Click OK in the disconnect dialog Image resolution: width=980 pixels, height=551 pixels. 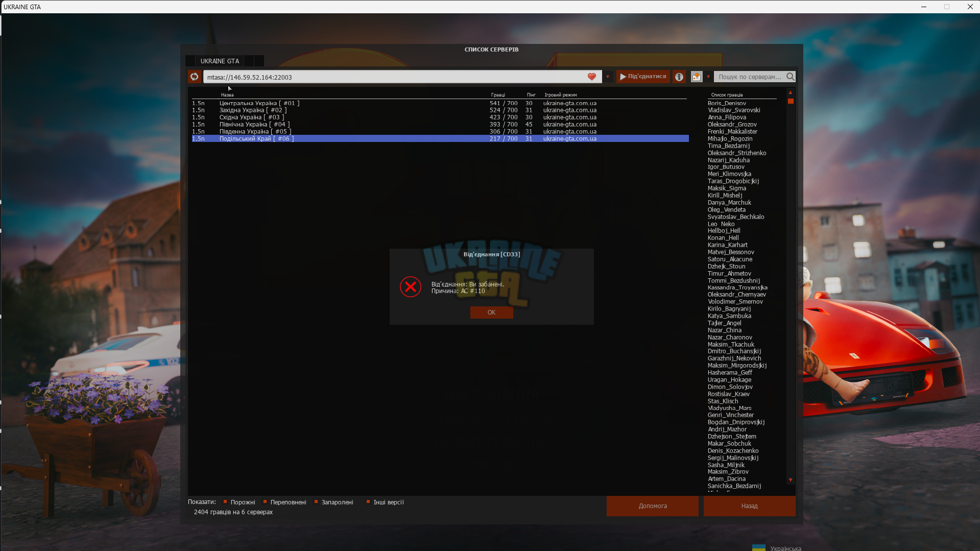pos(491,313)
